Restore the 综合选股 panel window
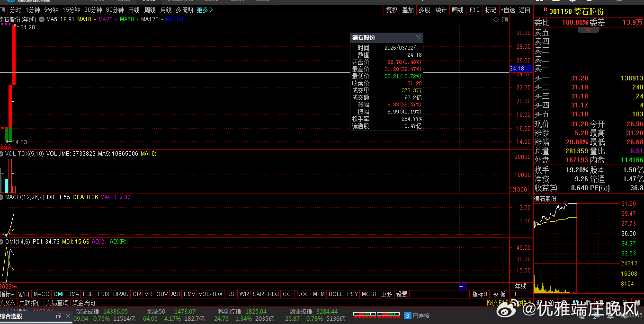Image resolution: width=644 pixels, height=324 pixels. (x=59, y=316)
